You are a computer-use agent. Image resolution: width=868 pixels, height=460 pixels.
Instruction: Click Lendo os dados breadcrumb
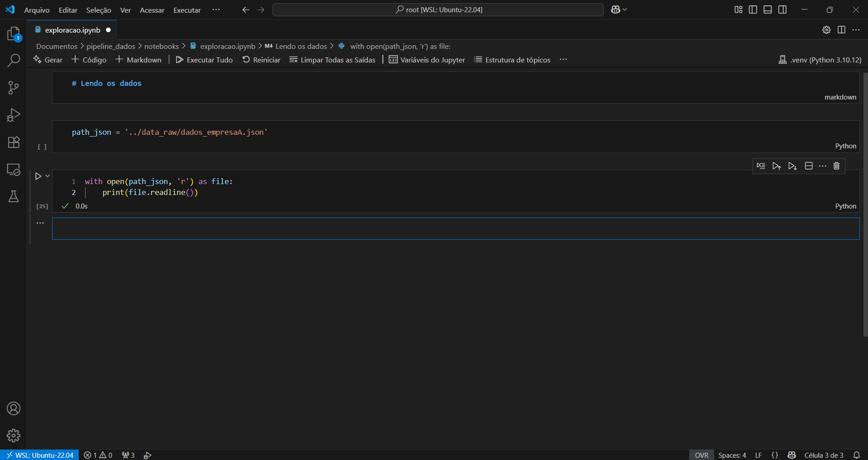[x=296, y=46]
